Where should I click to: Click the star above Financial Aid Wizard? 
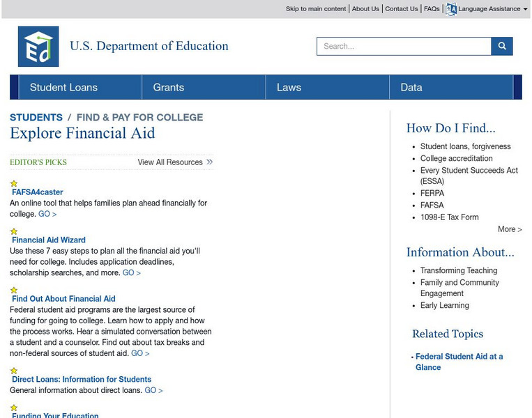pos(14,231)
